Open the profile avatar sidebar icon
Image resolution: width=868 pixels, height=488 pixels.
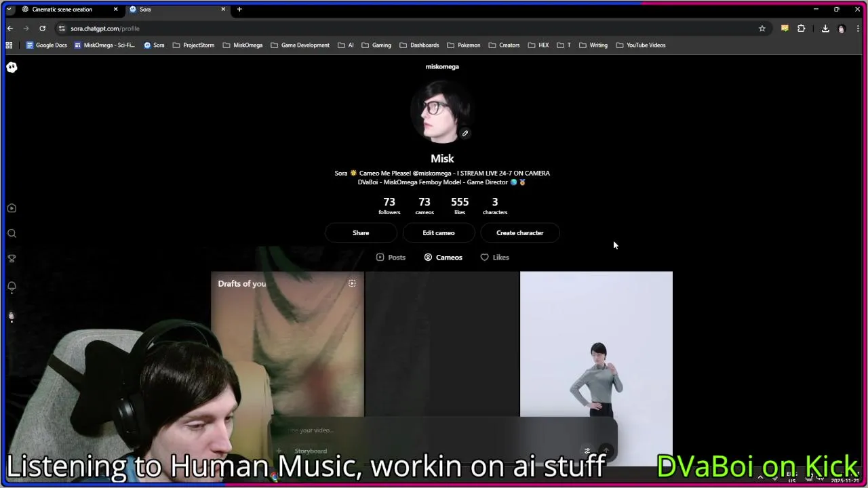click(x=12, y=316)
